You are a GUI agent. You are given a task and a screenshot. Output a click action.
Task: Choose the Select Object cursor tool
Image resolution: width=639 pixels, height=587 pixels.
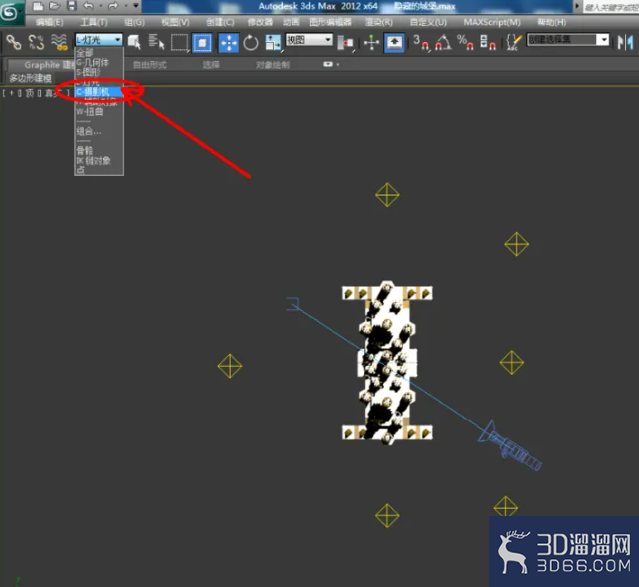pos(134,42)
